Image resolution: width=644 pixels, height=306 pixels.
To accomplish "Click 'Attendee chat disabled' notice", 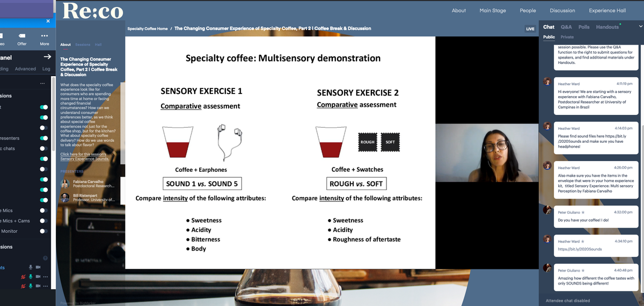I will tap(568, 301).
